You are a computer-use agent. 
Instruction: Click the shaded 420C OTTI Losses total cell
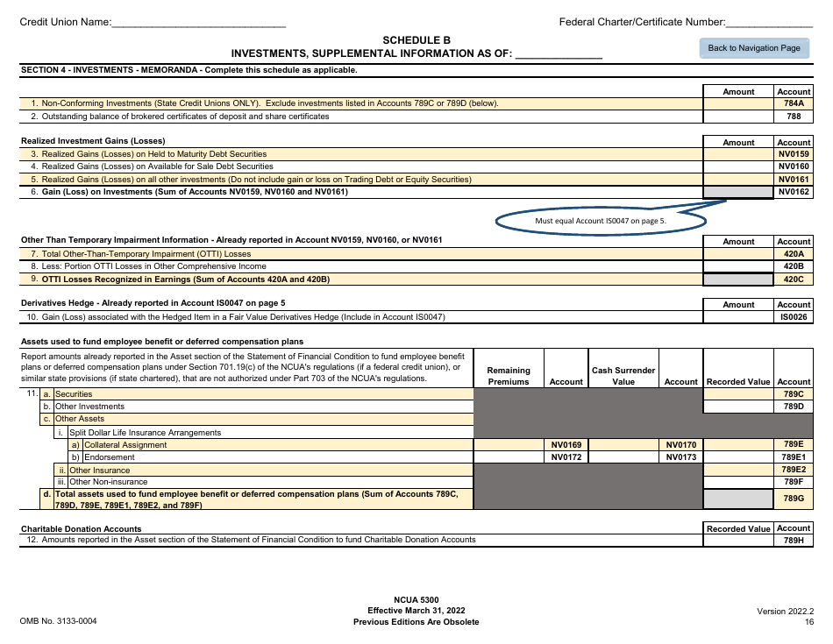click(737, 279)
